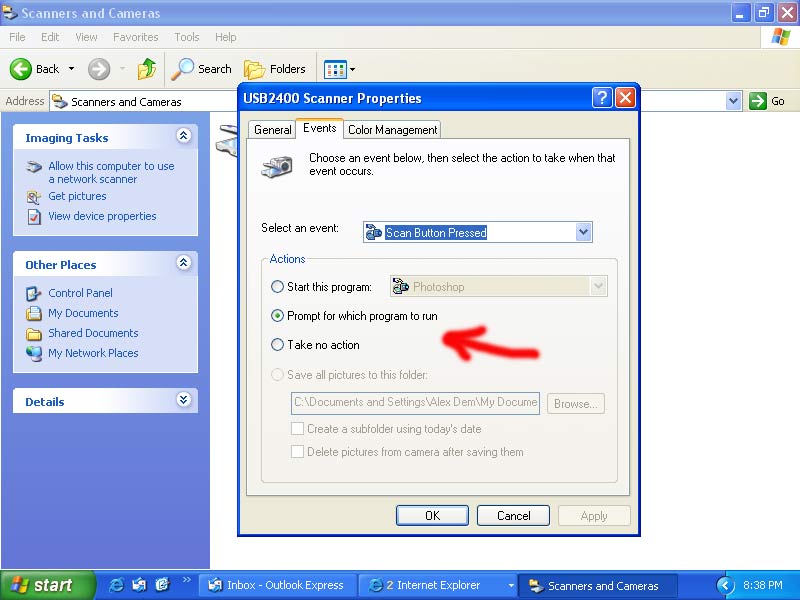Click the system tray expand arrow
800x600 pixels.
[x=725, y=585]
